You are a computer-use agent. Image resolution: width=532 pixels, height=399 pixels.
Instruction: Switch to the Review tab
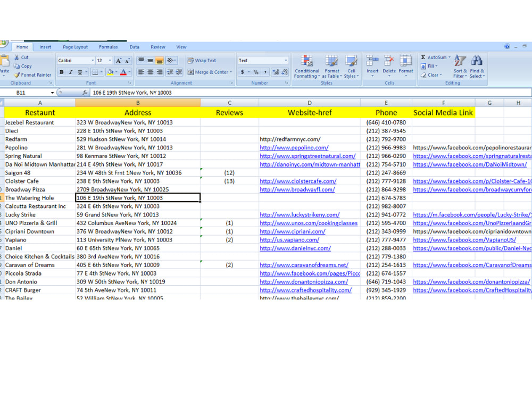[x=158, y=47]
